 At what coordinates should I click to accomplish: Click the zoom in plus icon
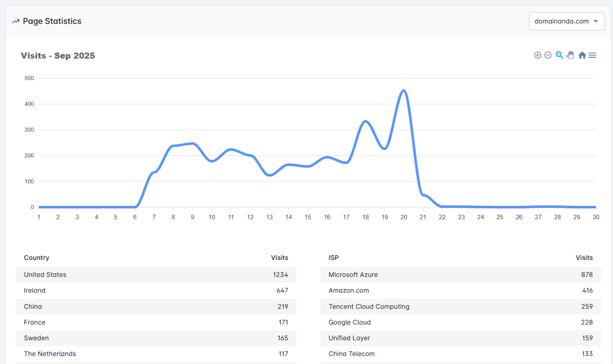[538, 55]
